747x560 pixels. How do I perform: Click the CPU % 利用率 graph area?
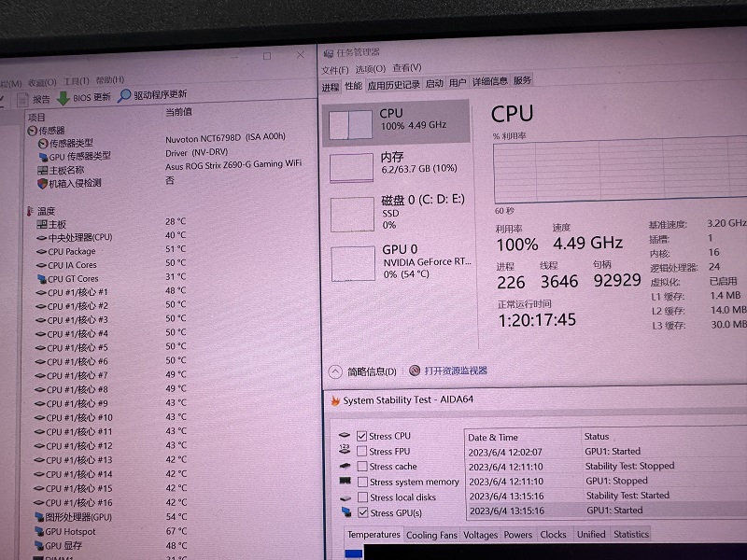(x=620, y=171)
